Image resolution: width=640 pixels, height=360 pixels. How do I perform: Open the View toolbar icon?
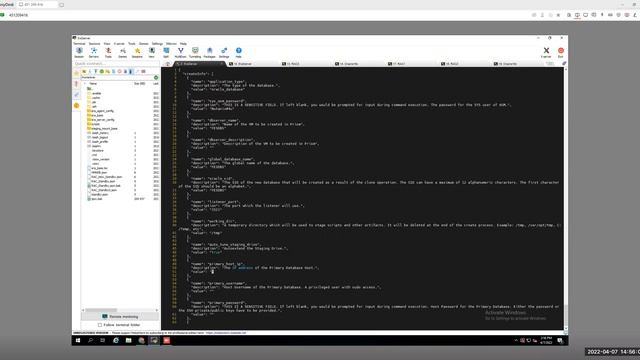(151, 52)
